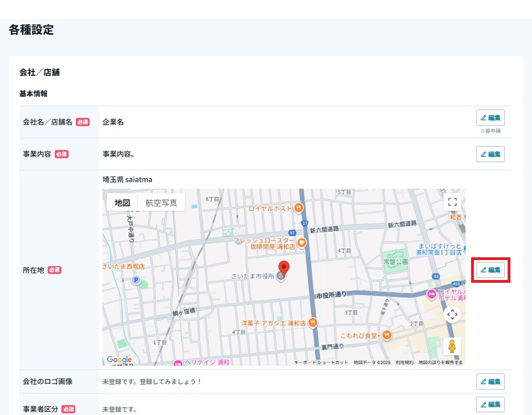Click route 57 road shield

[292, 233]
